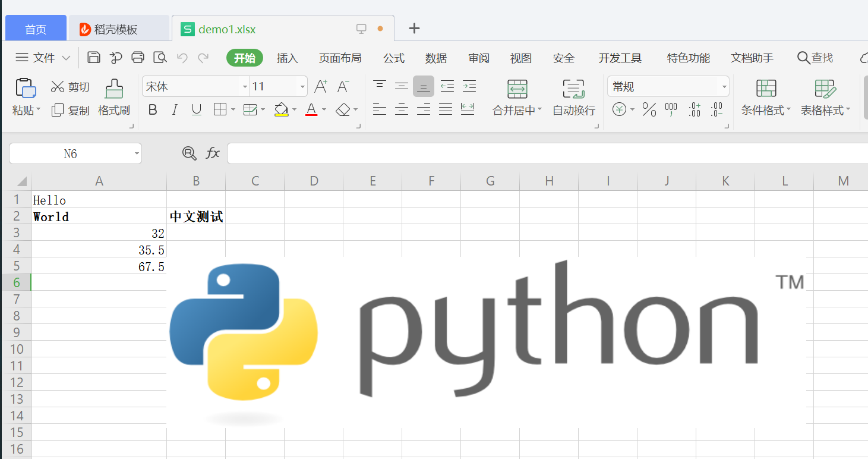Open the 视图 ribbon tab
This screenshot has height=459, width=868.
coord(521,58)
